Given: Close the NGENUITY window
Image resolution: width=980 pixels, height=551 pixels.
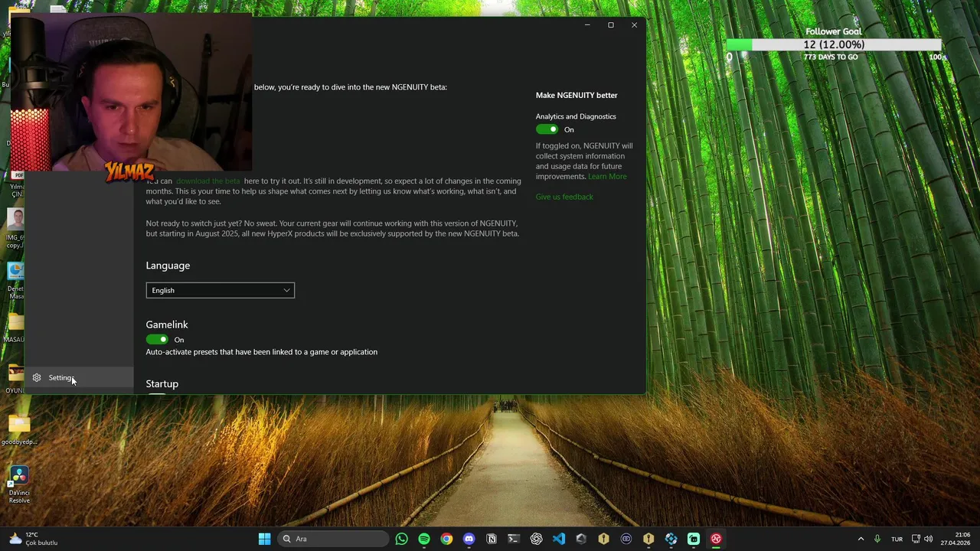Looking at the screenshot, I should (634, 25).
